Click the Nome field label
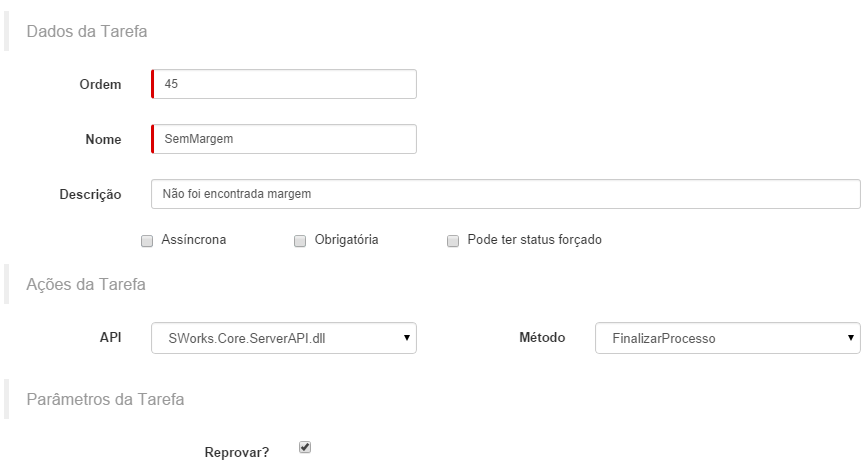 click(103, 140)
